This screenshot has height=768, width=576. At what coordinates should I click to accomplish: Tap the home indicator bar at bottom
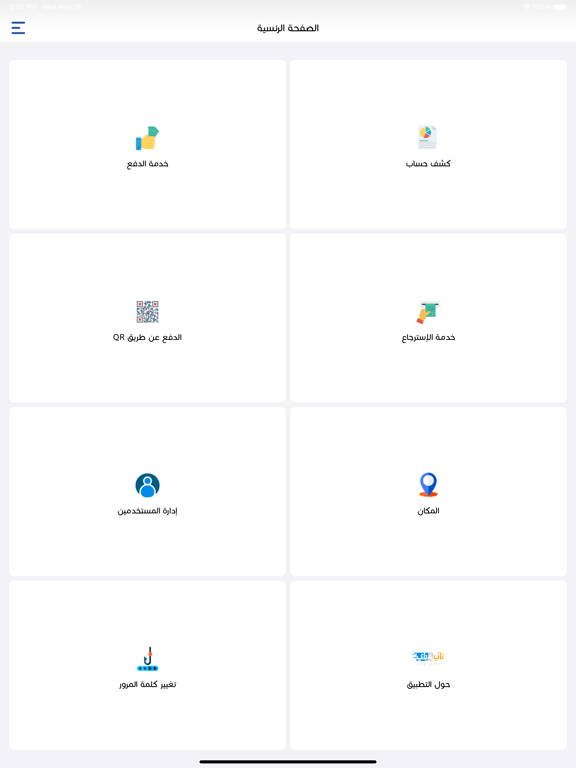coord(288,762)
